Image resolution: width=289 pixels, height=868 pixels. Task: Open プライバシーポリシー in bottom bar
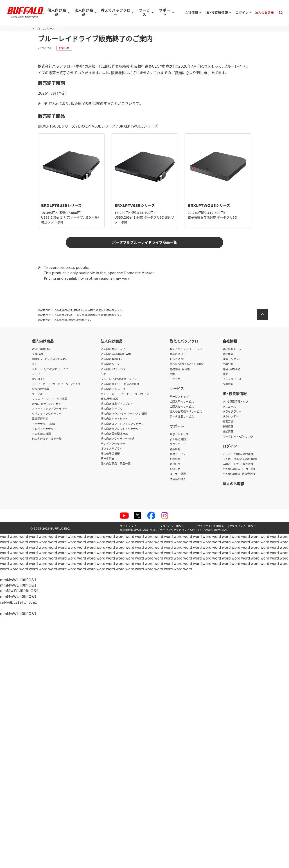coord(173,526)
